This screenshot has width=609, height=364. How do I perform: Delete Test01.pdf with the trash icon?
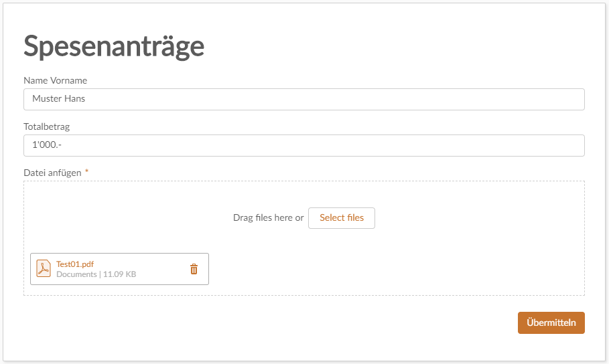(194, 269)
